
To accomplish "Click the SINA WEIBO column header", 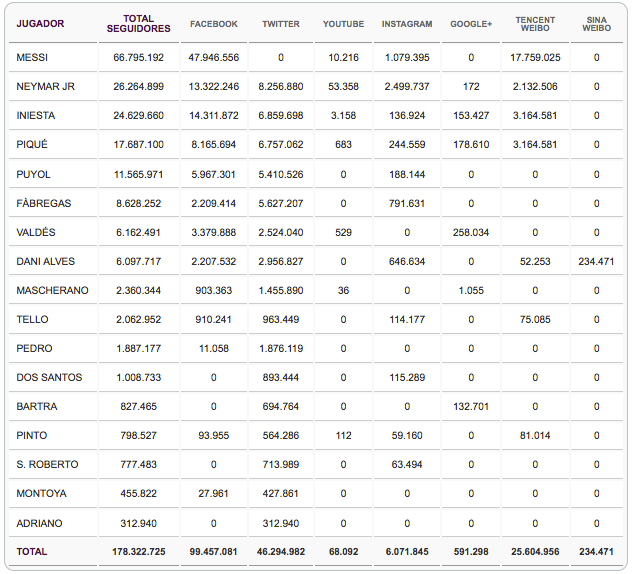I will coord(596,24).
